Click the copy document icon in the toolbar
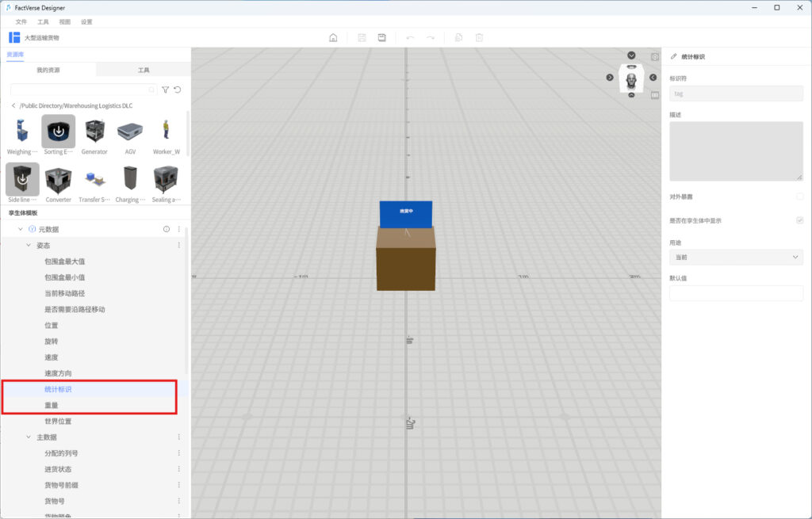The width and height of the screenshot is (812, 519). 458,38
